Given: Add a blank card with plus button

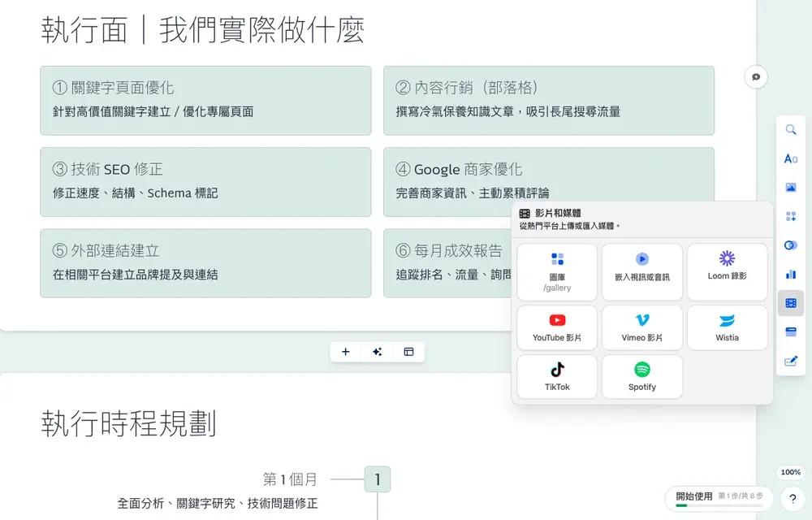Looking at the screenshot, I should pyautogui.click(x=345, y=352).
